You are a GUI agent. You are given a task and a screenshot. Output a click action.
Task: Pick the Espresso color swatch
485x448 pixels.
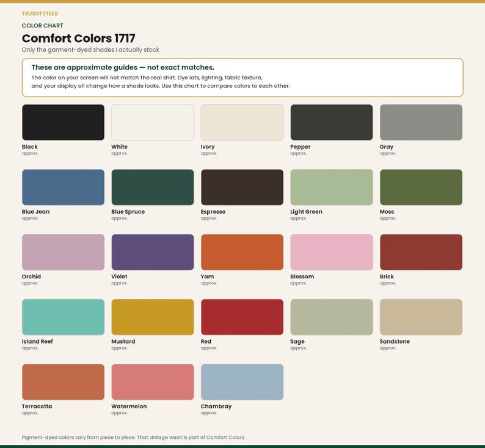click(242, 187)
